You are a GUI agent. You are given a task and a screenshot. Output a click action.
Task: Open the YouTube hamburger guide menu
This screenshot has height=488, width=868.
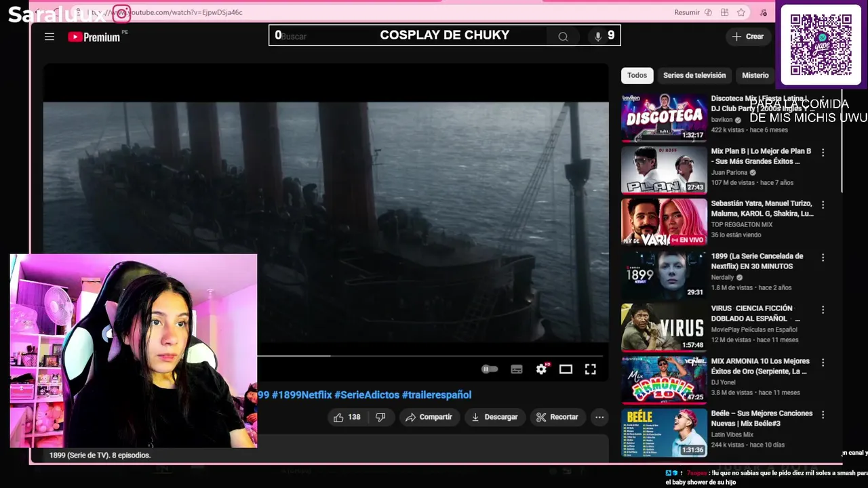tap(50, 37)
